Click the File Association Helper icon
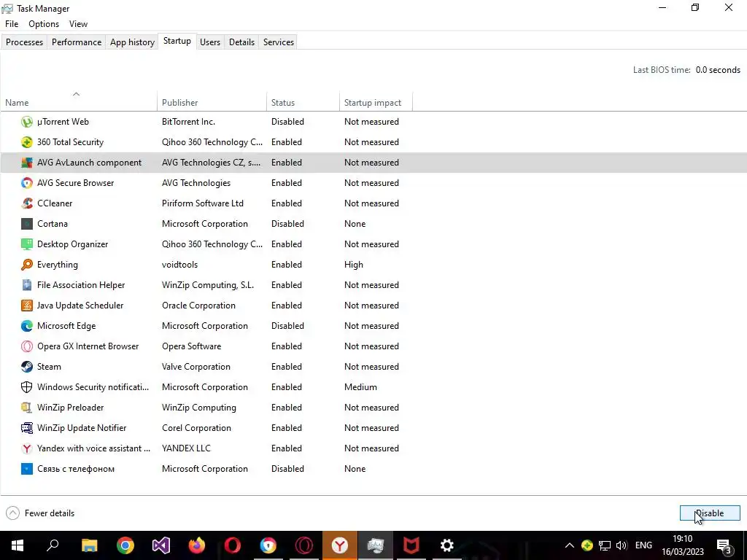Screen dimensions: 747x560 click(x=27, y=285)
